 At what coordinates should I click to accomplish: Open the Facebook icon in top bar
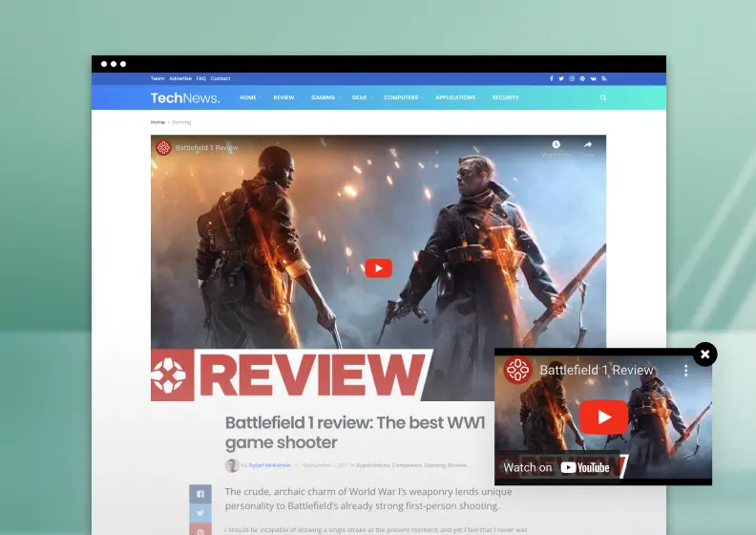pos(551,78)
